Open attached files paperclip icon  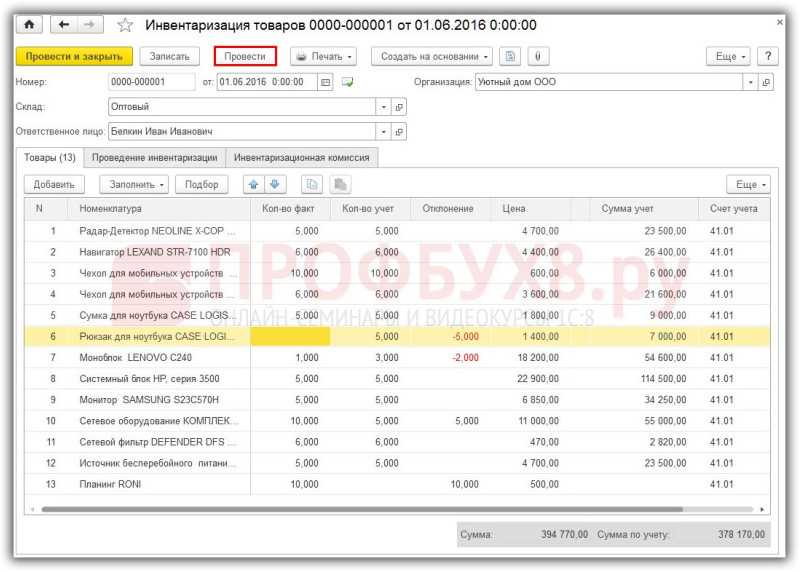tap(537, 57)
